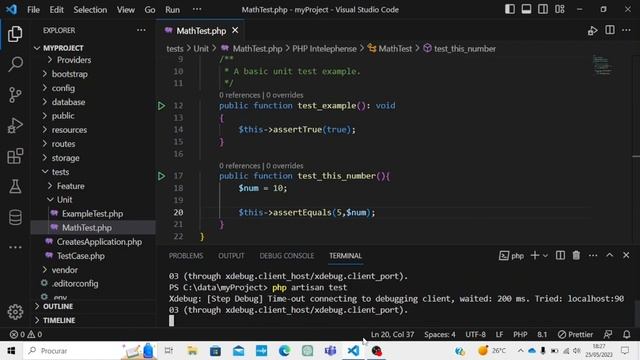Screen dimensions: 640x360
Task: Open the Database view icon
Action: 15,217
